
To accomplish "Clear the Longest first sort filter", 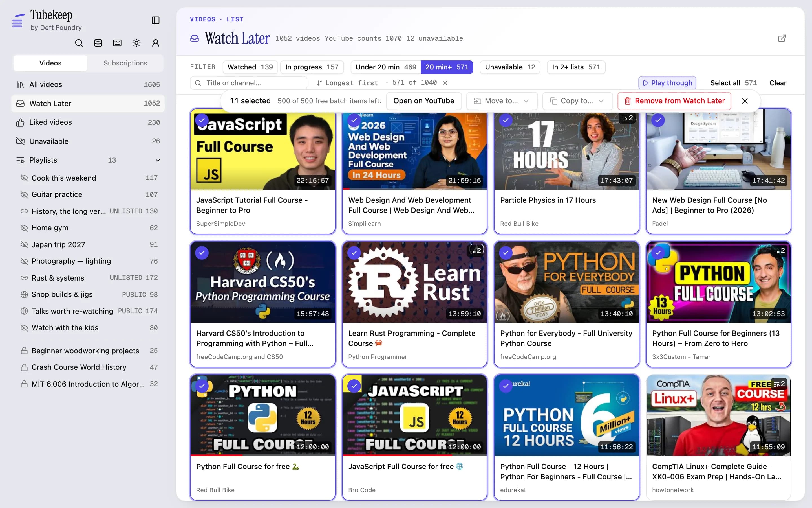I will coord(445,83).
